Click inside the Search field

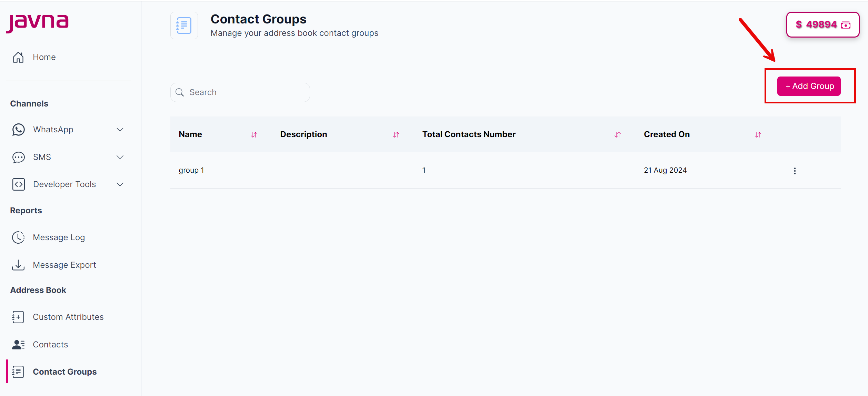coord(241,92)
